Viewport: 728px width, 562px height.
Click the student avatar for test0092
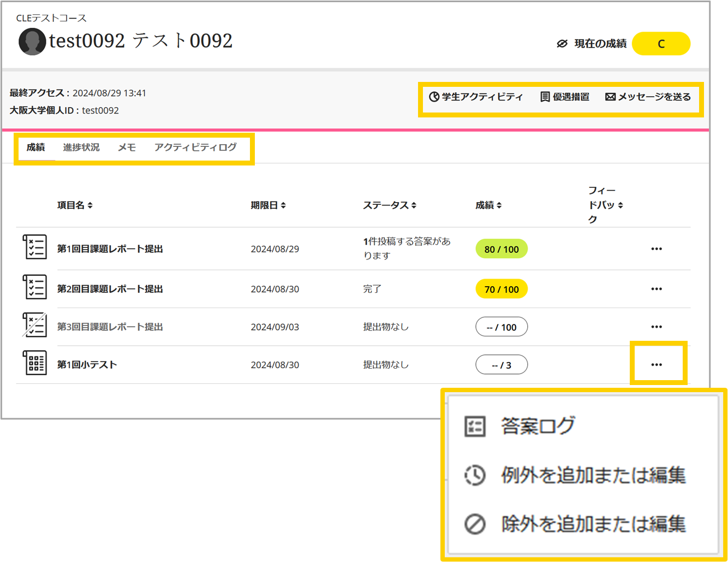pos(32,42)
